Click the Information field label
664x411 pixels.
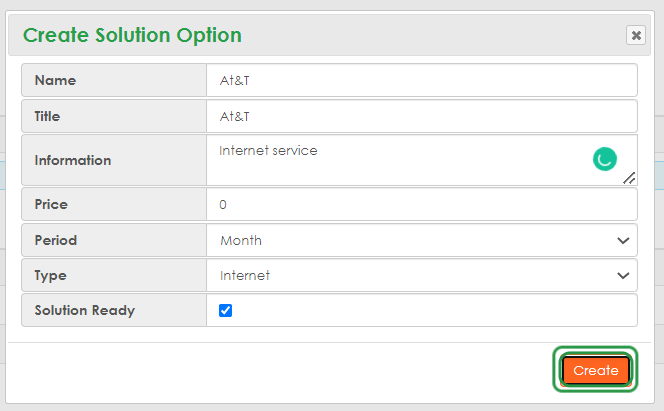[x=73, y=160]
